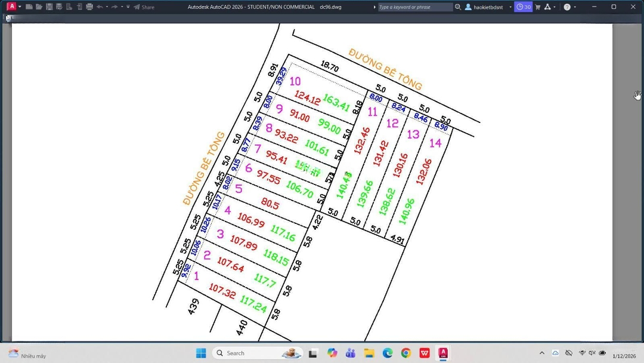This screenshot has height=363, width=644.
Task: Expand the Quick Access Toolbar customize dropdown
Action: pyautogui.click(x=128, y=7)
